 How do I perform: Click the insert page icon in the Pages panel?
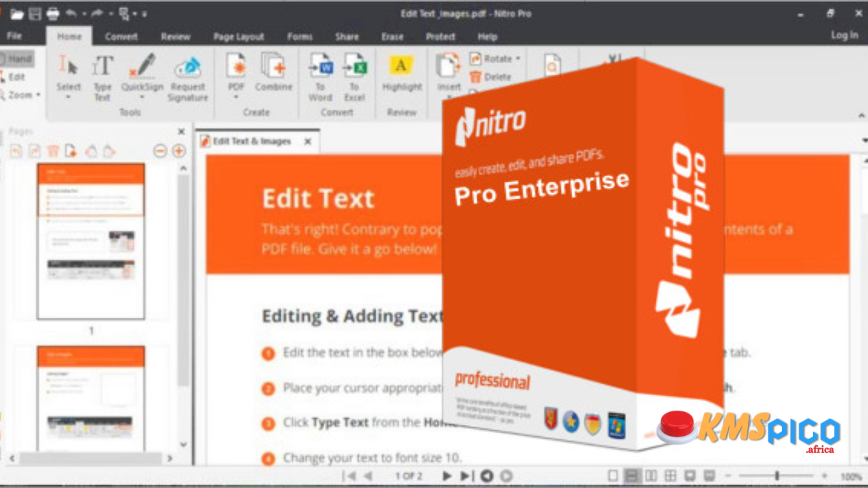[x=71, y=151]
